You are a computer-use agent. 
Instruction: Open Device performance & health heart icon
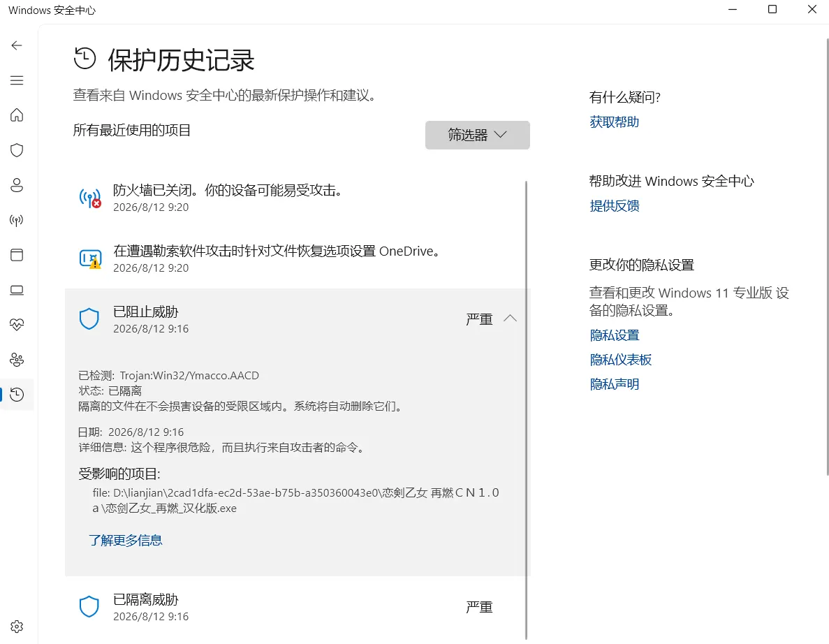16,325
